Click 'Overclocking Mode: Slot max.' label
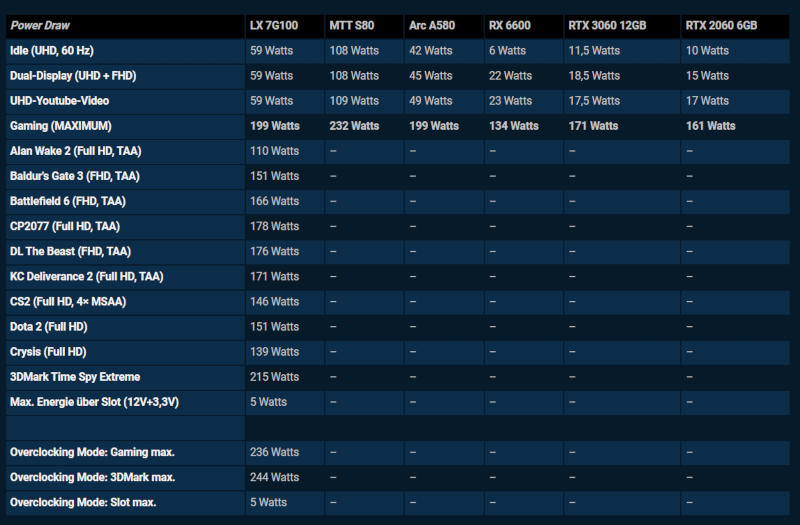Viewport: 800px width, 525px height. click(x=83, y=502)
